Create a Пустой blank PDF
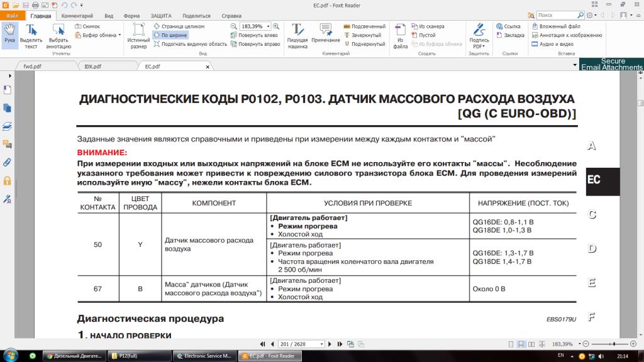Image resolution: width=644 pixels, height=362 pixels. pyautogui.click(x=423, y=35)
